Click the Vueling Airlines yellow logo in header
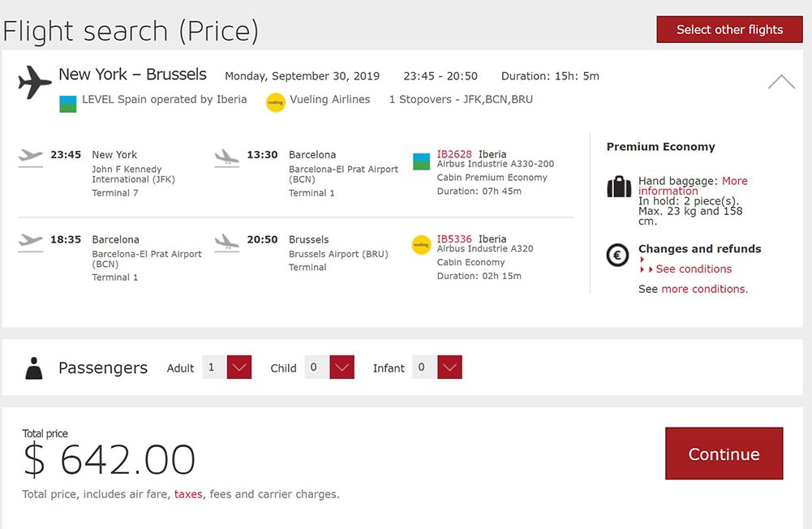 (276, 102)
